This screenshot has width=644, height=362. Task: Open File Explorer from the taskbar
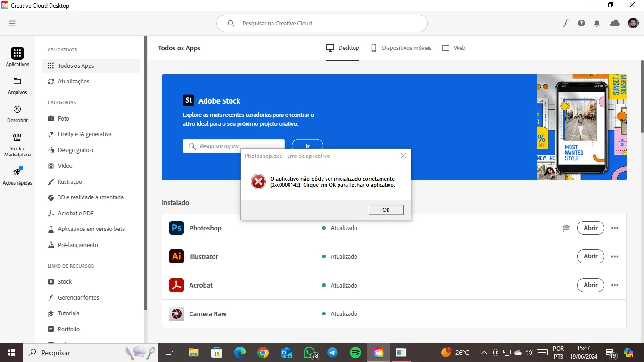click(193, 353)
